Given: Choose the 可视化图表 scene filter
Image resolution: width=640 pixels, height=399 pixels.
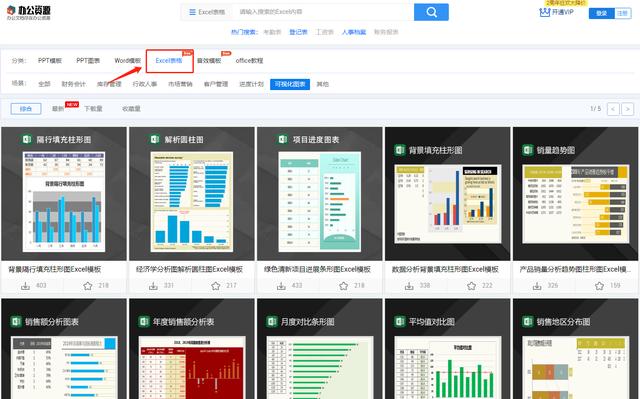Looking at the screenshot, I should 290,84.
